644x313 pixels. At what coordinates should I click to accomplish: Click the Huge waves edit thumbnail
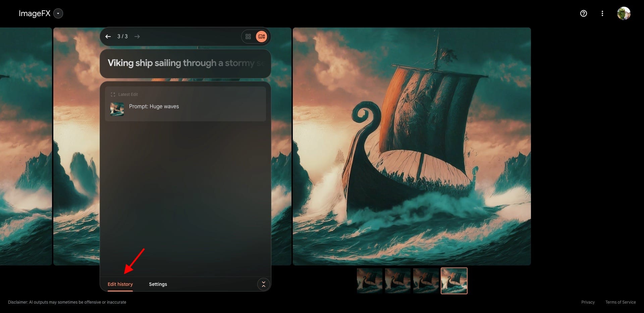click(x=117, y=109)
